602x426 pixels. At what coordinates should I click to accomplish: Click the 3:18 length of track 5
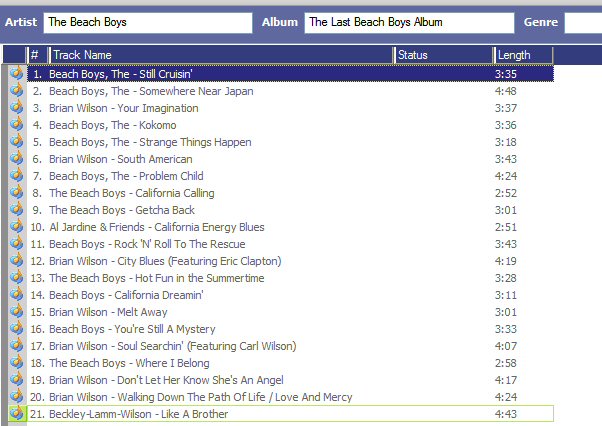(506, 142)
